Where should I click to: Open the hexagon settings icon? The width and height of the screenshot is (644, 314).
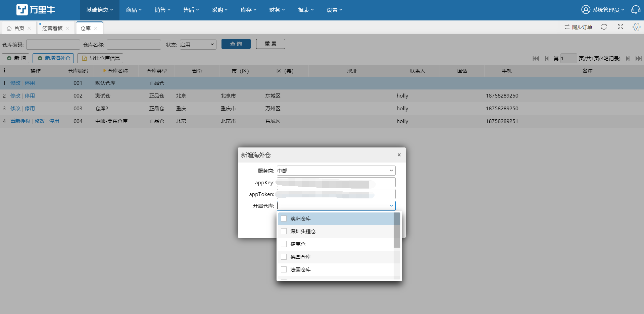[x=636, y=27]
